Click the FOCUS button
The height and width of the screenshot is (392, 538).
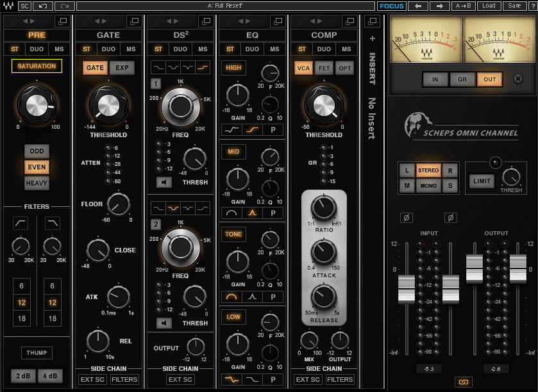tap(392, 6)
